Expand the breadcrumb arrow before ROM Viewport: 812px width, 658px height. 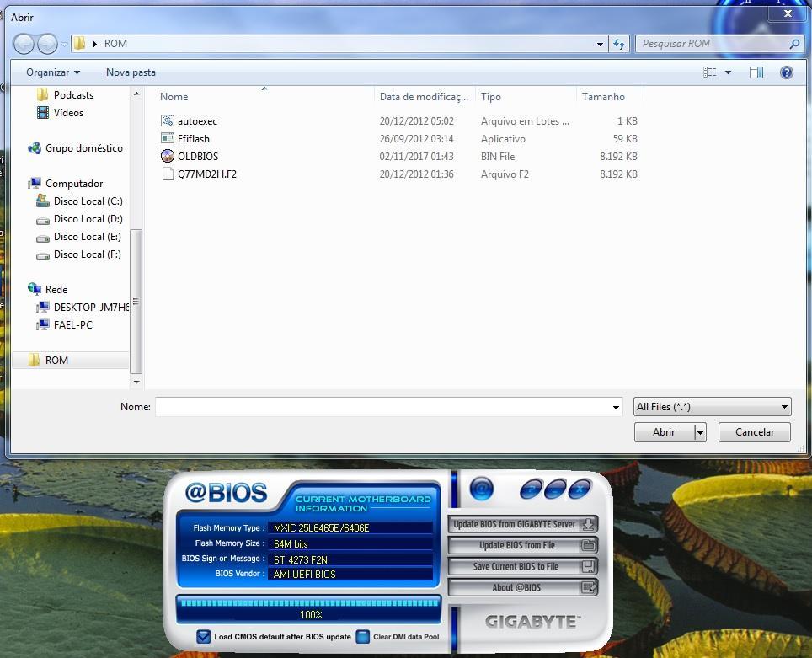pos(95,44)
